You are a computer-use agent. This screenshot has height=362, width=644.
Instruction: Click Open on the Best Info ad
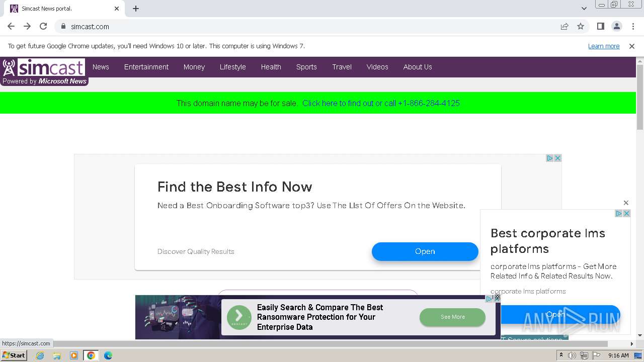click(425, 251)
